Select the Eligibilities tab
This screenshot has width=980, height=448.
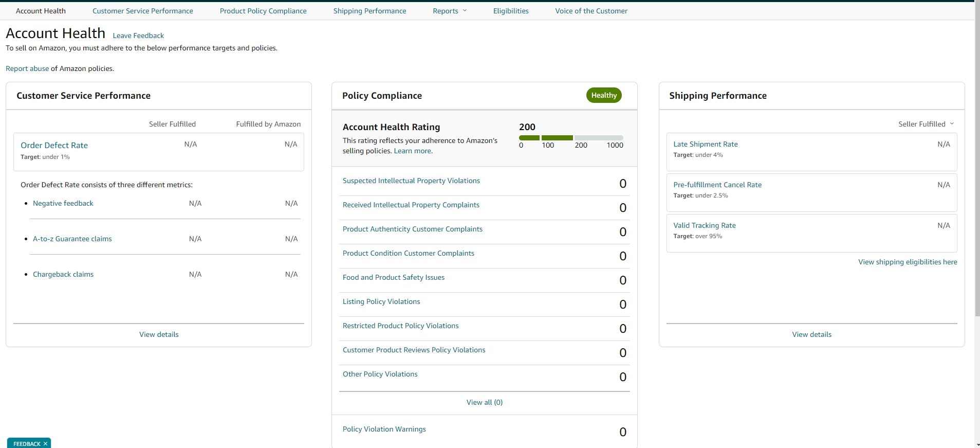pos(511,11)
